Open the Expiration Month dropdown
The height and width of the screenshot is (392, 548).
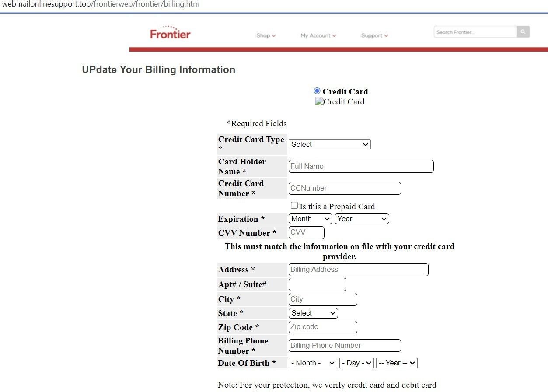tap(310, 219)
